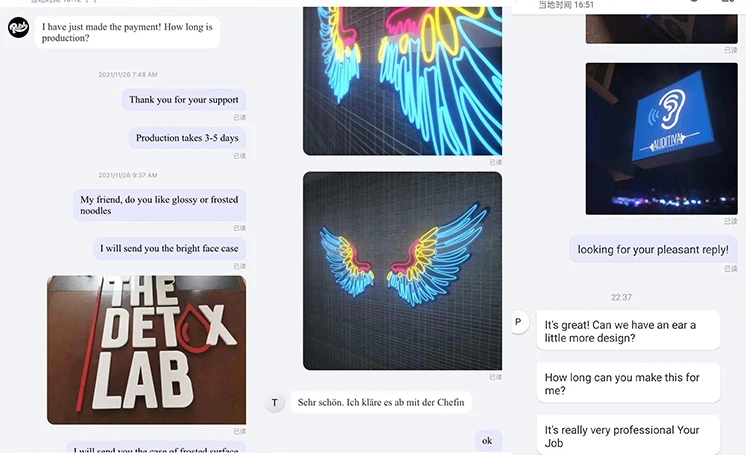Select the 'Production takes 3-5 days' message
The image size is (750, 455).
[187, 138]
